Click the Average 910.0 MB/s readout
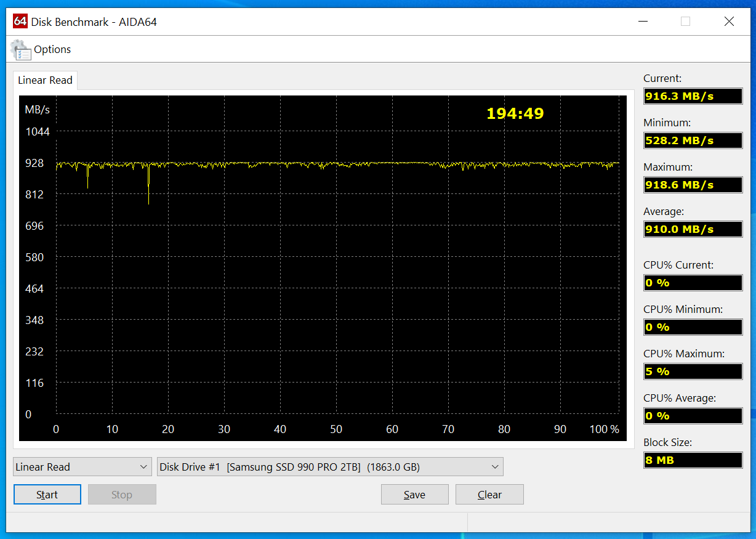Image resolution: width=756 pixels, height=539 pixels. point(693,229)
